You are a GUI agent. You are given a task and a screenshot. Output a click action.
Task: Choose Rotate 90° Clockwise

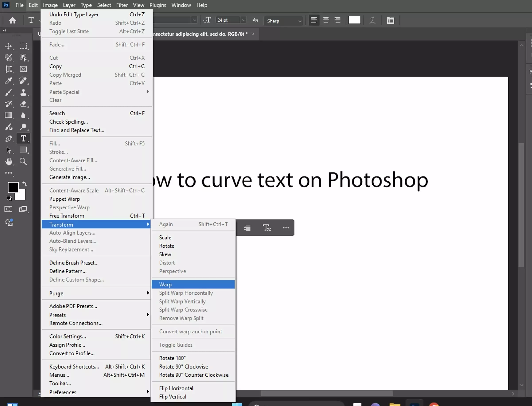(x=183, y=366)
